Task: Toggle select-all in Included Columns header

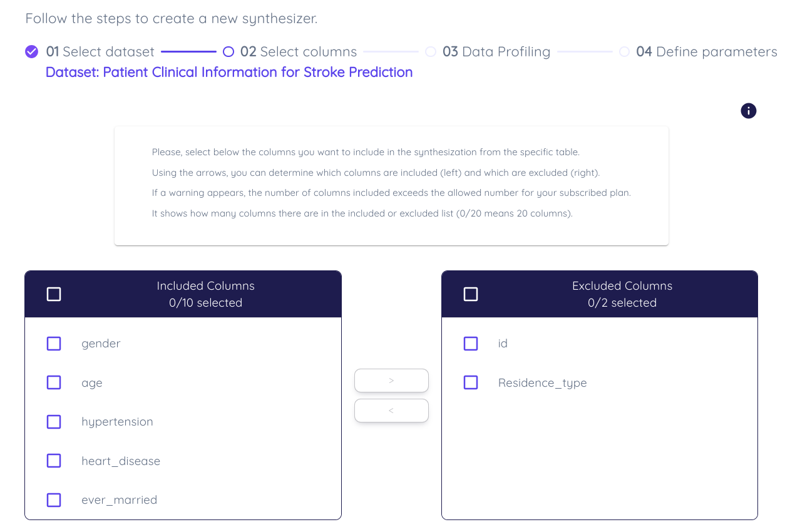Action: pyautogui.click(x=54, y=294)
